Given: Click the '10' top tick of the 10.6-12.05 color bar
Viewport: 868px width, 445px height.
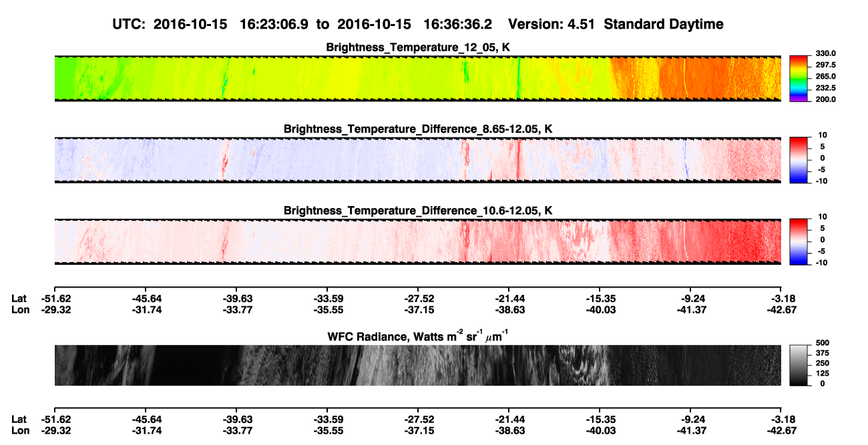Looking at the screenshot, I should click(823, 216).
